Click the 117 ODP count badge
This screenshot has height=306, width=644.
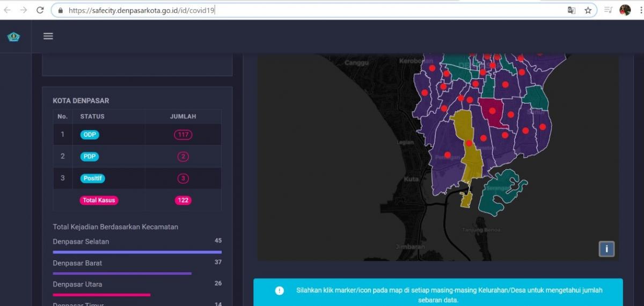point(183,135)
